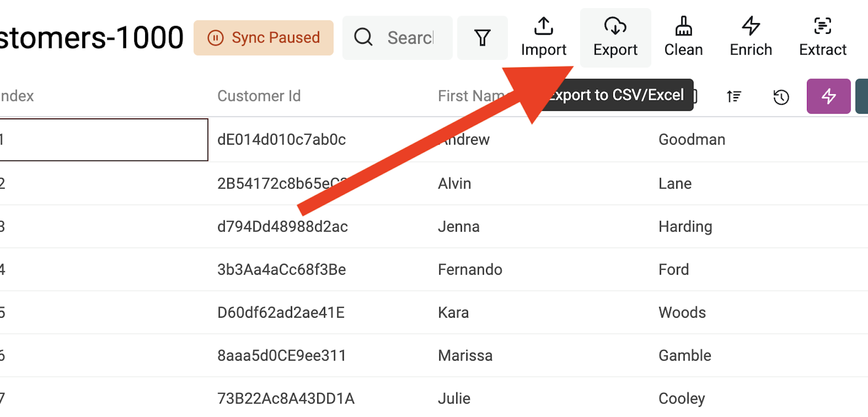Click the sort order icon above the grid
868x417 pixels.
pyautogui.click(x=734, y=96)
